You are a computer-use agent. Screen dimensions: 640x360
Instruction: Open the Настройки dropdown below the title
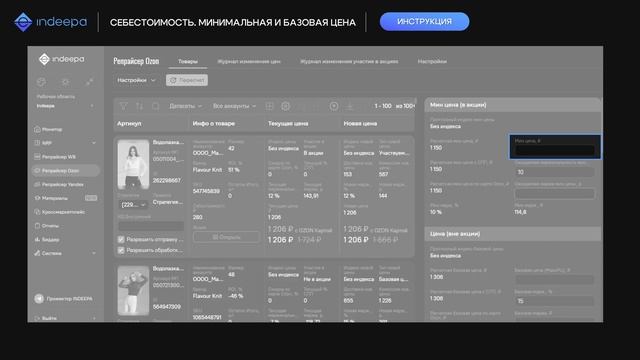[x=136, y=80]
